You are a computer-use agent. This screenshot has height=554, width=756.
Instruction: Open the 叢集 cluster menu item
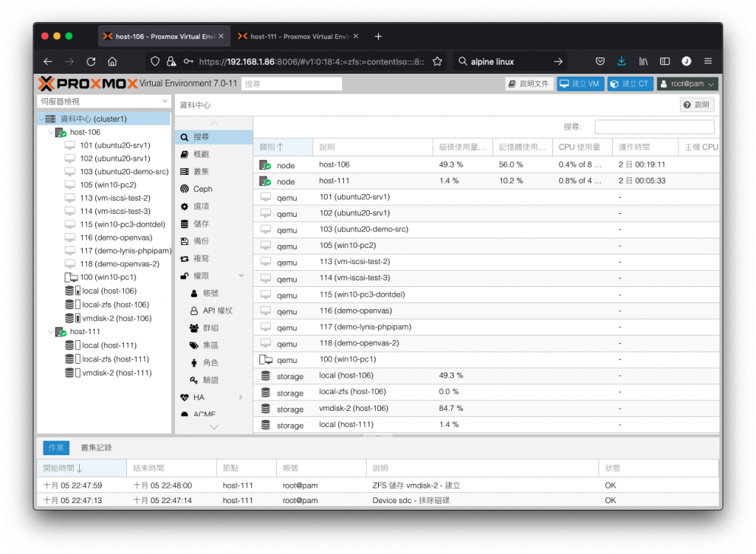[x=213, y=171]
